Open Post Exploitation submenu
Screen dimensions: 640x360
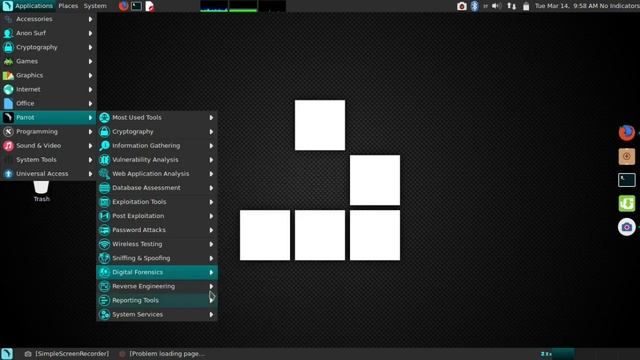(x=157, y=216)
